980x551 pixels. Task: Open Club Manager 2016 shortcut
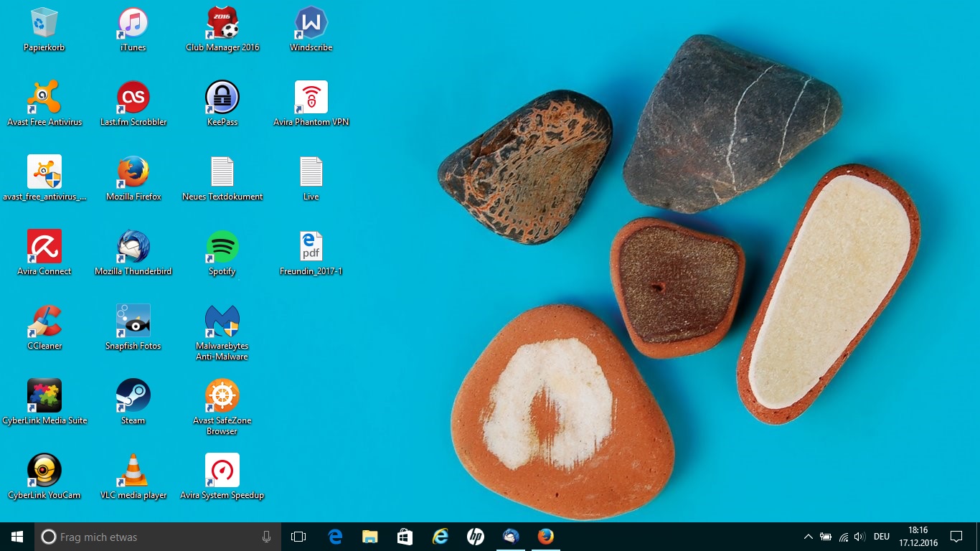pyautogui.click(x=222, y=29)
